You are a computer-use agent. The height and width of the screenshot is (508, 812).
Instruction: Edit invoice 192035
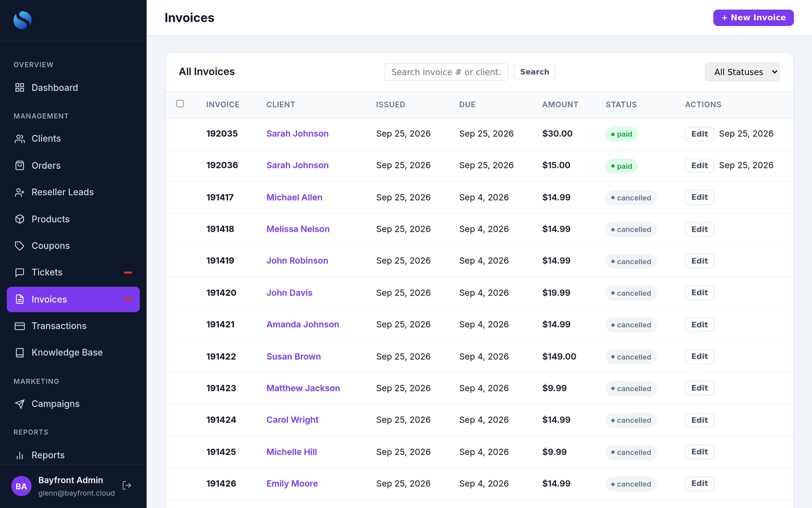(x=699, y=134)
